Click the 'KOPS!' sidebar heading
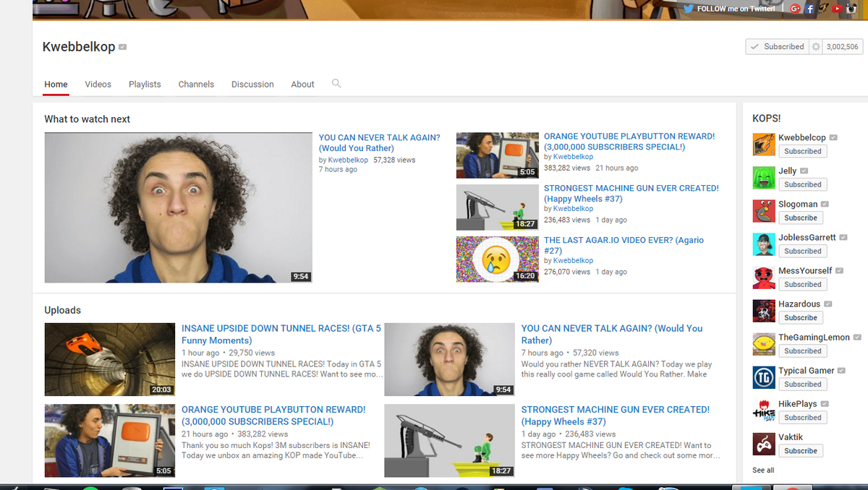The width and height of the screenshot is (868, 490). pos(767,118)
